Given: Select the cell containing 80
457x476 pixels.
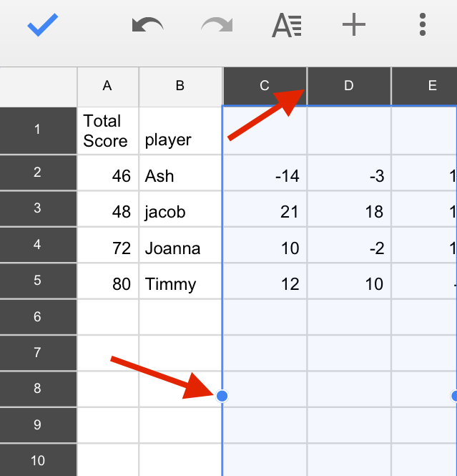Looking at the screenshot, I should [108, 281].
